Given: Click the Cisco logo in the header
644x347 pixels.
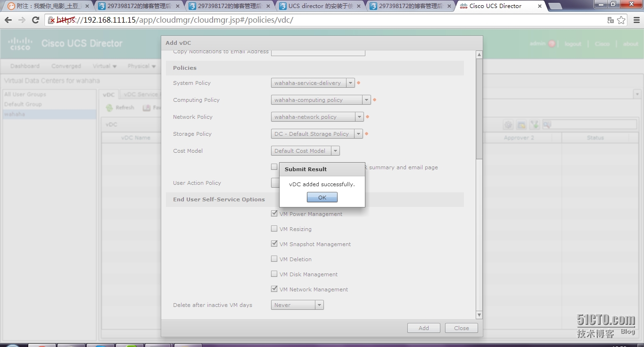Looking at the screenshot, I should [x=20, y=43].
